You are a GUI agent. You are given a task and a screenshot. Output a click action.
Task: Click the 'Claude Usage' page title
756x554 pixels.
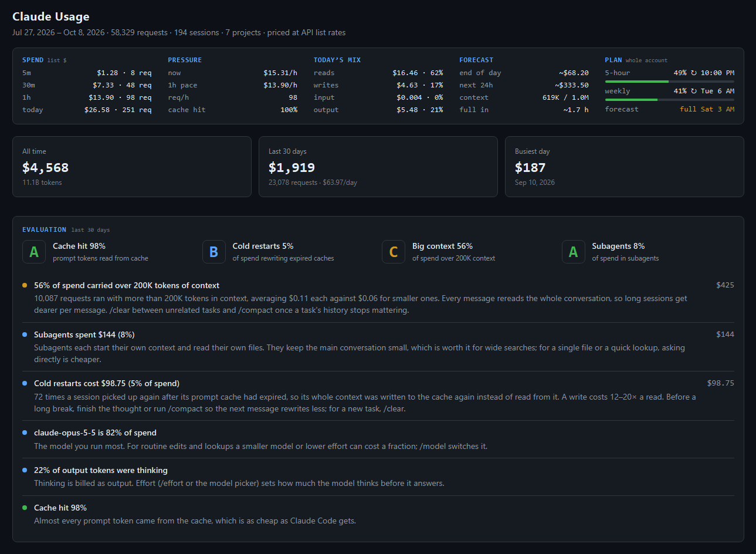51,16
